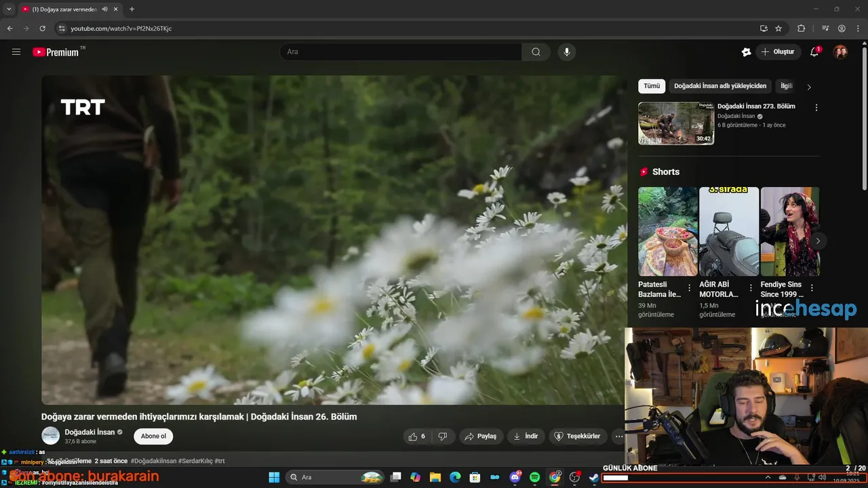Image resolution: width=868 pixels, height=488 pixels.
Task: Share video with Paylaş button
Action: [481, 436]
